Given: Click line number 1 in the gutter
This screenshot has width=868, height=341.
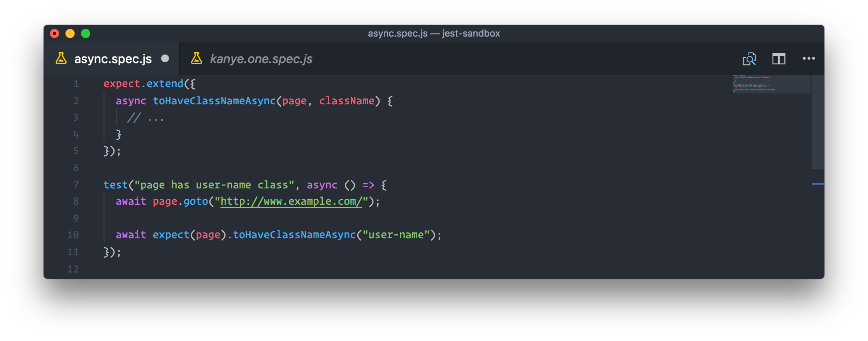Looking at the screenshot, I should (76, 84).
